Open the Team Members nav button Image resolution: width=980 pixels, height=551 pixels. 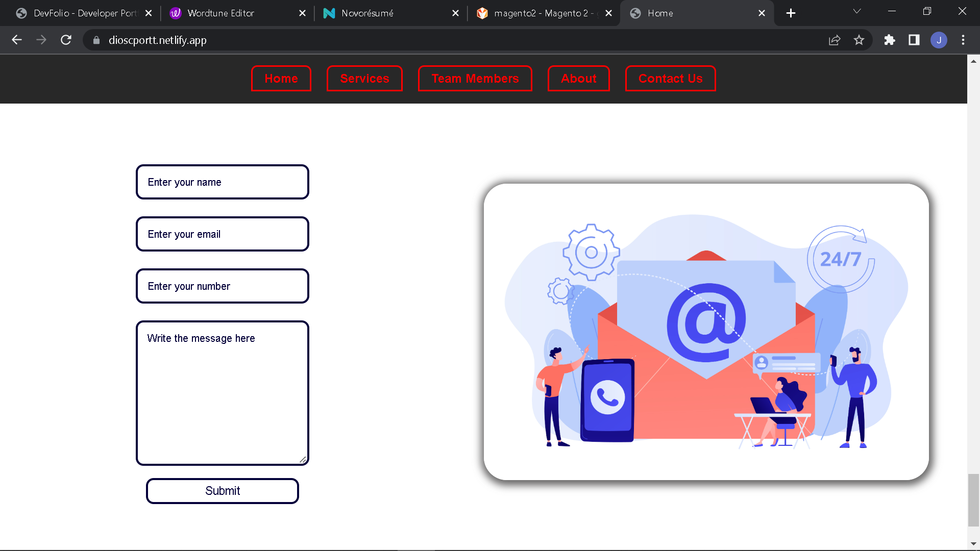click(x=475, y=79)
